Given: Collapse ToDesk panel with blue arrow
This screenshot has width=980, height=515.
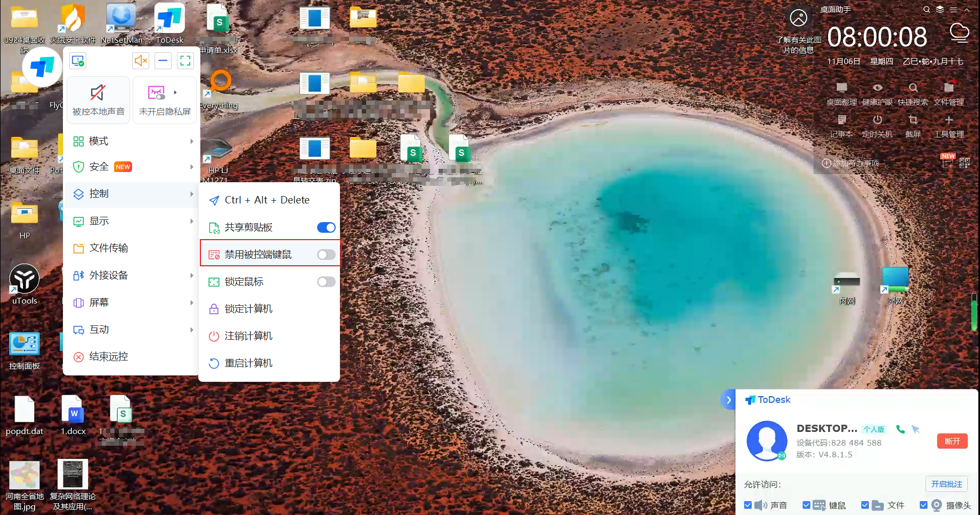Looking at the screenshot, I should (728, 400).
